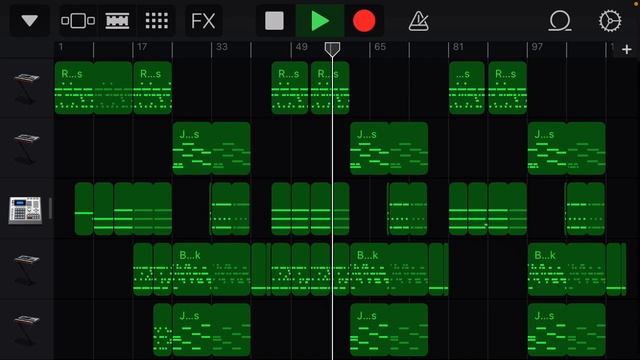
Task: Open the My Songs browser triangle button
Action: (x=29, y=20)
